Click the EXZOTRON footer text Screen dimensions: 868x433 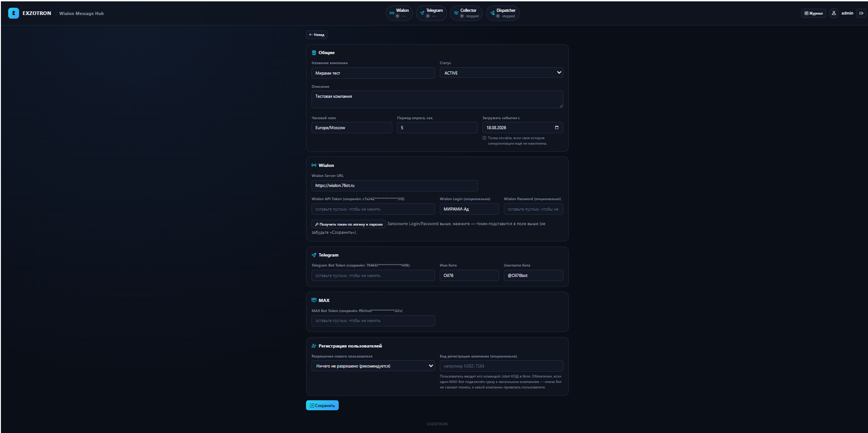point(437,424)
